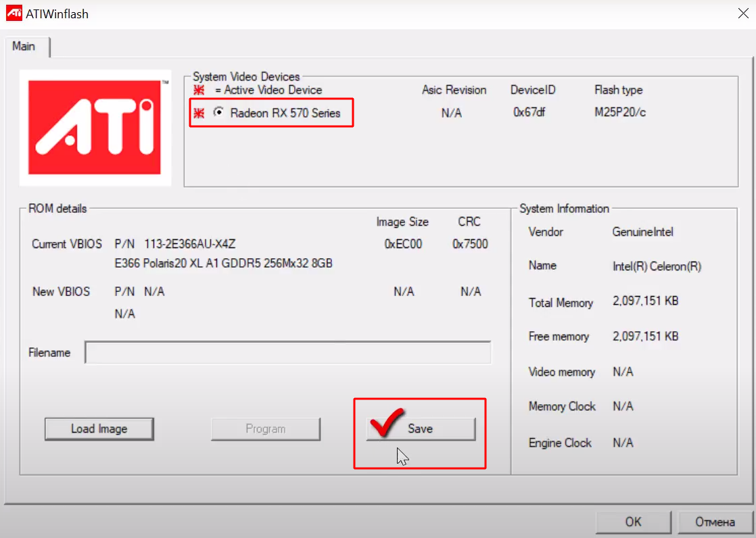Click the Active Video Device legend asterisk
The height and width of the screenshot is (538, 756).
coord(199,90)
